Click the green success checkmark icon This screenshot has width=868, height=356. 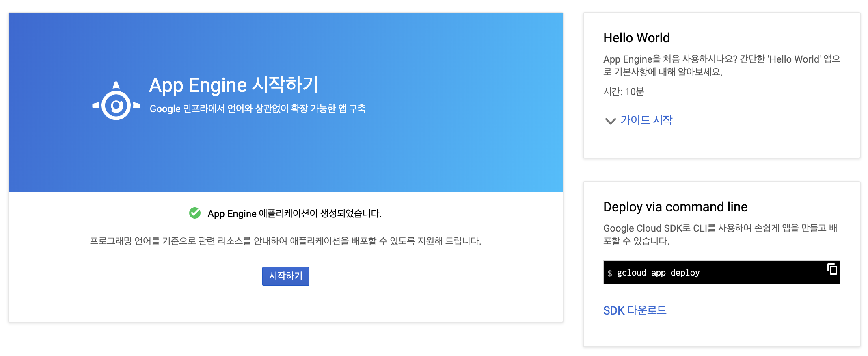pos(195,213)
